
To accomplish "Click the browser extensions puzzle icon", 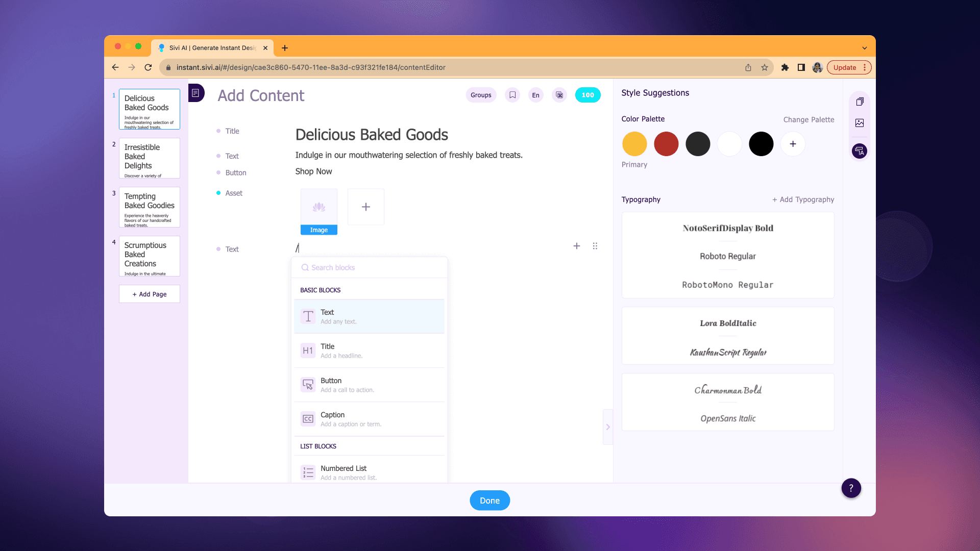I will coord(785,67).
